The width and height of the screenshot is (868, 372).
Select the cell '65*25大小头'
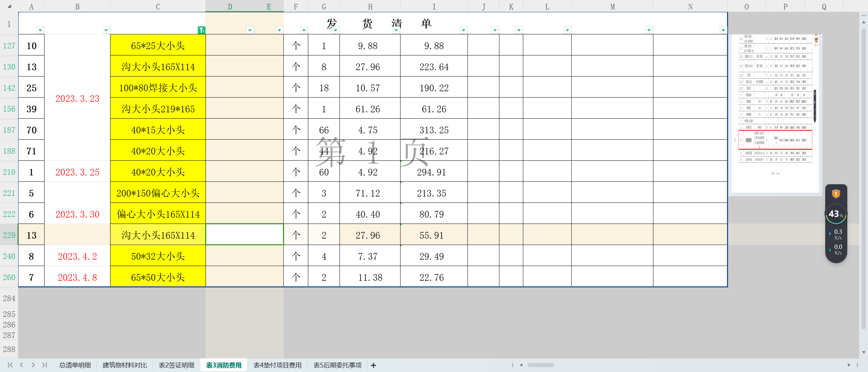158,46
